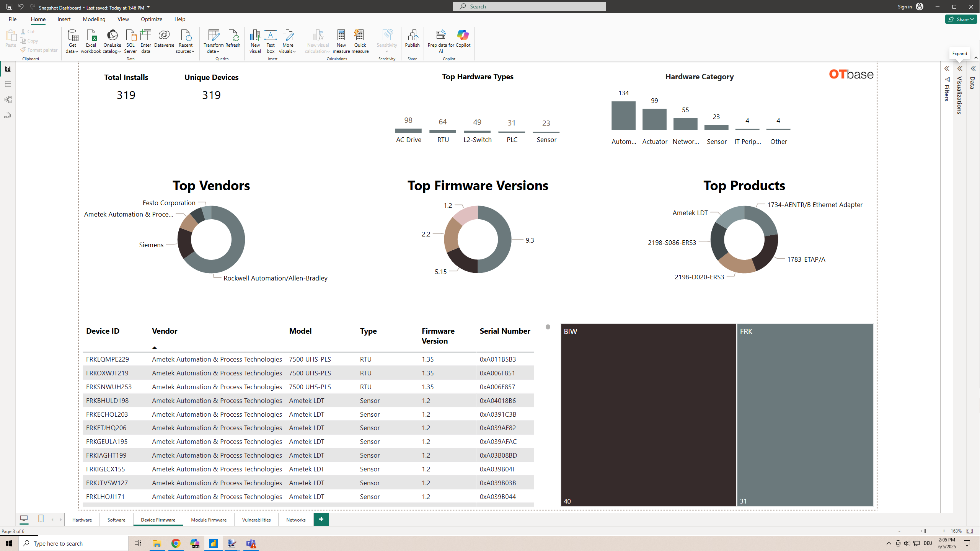Image resolution: width=980 pixels, height=551 pixels.
Task: Switch to Hardware page tab
Action: [82, 520]
